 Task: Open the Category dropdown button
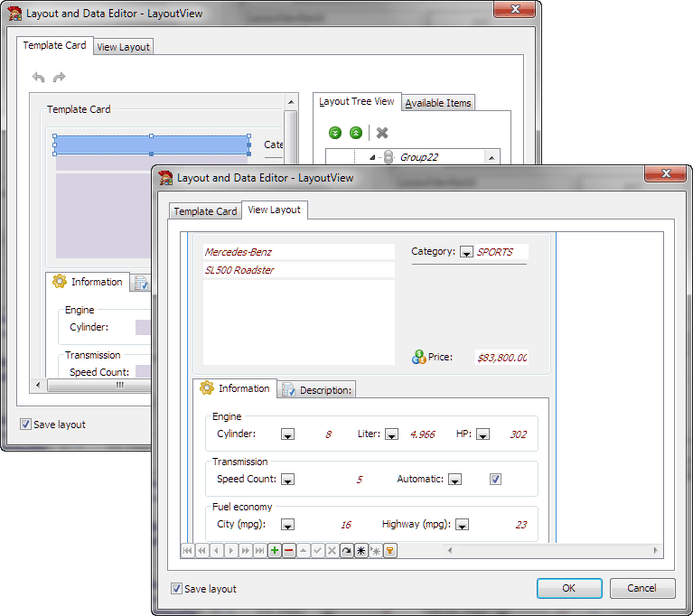click(466, 252)
